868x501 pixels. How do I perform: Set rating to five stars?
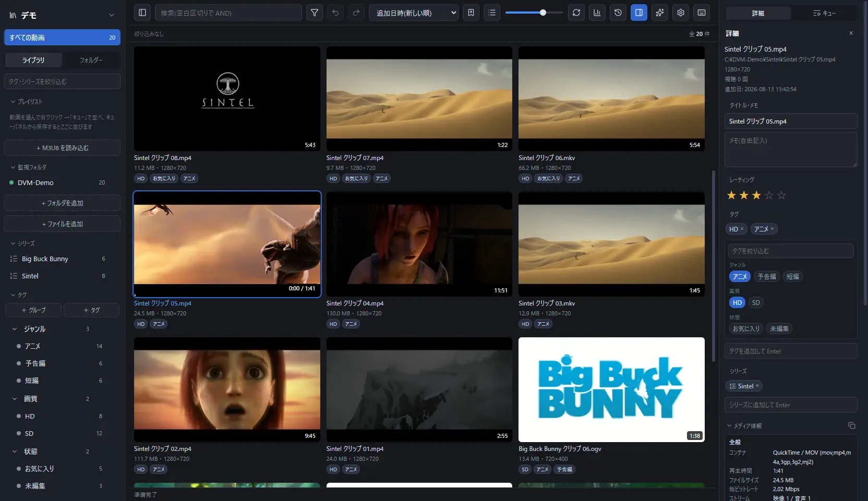coord(781,195)
